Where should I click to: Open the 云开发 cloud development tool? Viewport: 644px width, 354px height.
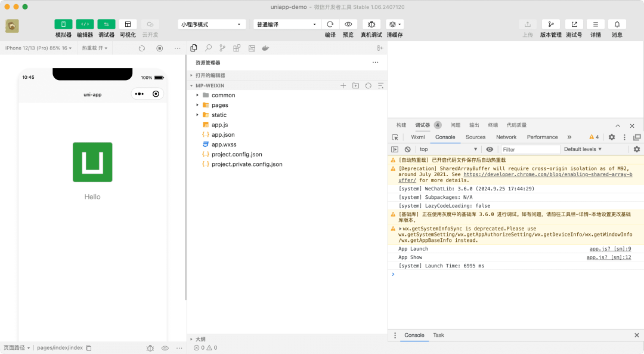150,24
